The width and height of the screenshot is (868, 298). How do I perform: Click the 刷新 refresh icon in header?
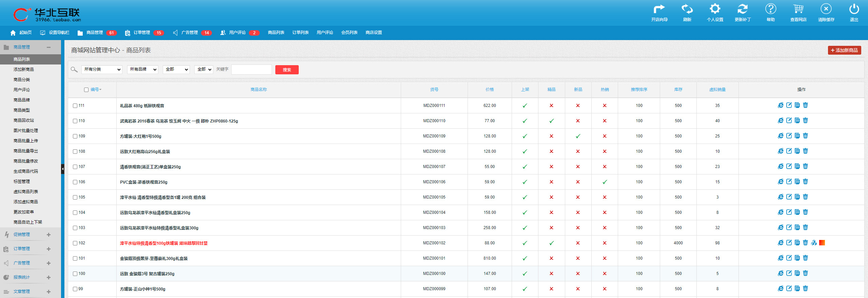click(x=687, y=9)
